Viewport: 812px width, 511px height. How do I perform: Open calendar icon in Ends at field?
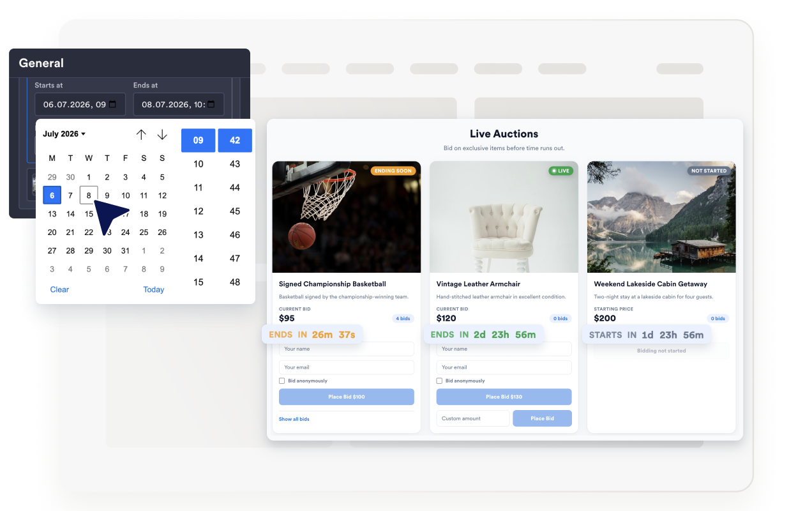(211, 104)
